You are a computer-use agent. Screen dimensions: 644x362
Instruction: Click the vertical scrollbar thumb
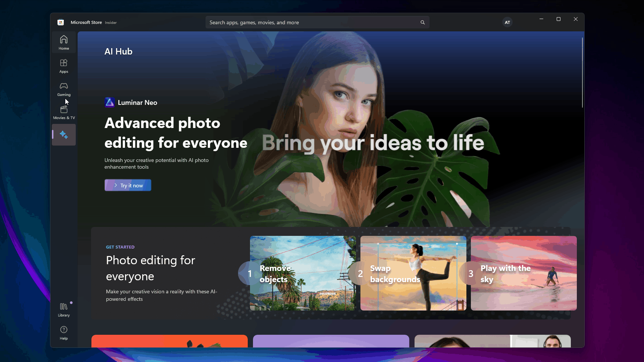(582, 73)
